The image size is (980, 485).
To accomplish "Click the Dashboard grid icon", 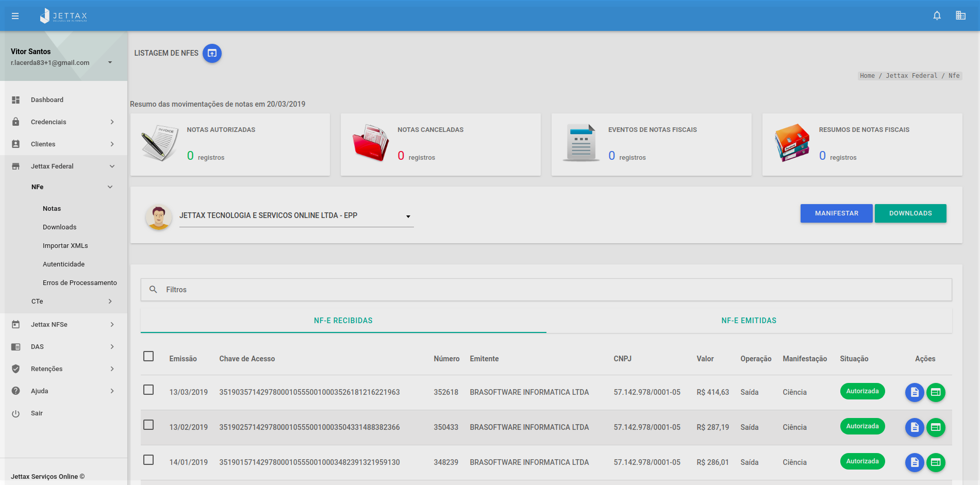I will (x=16, y=100).
